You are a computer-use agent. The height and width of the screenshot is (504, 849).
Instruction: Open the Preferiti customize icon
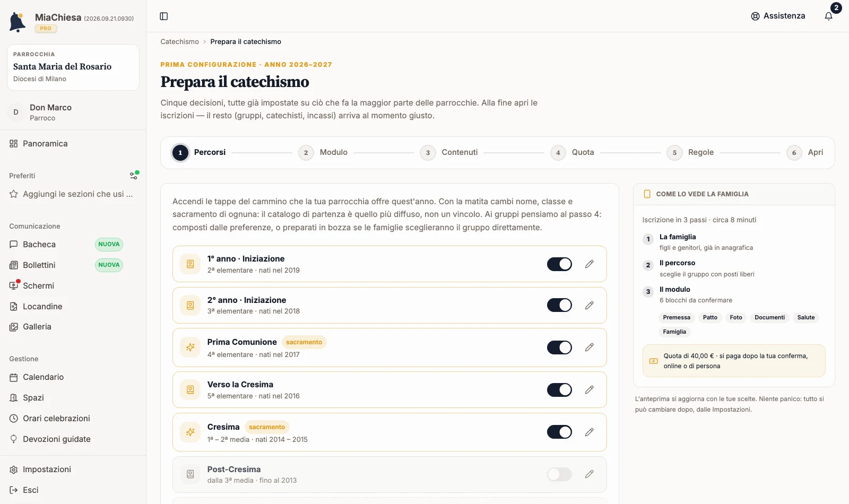[134, 176]
